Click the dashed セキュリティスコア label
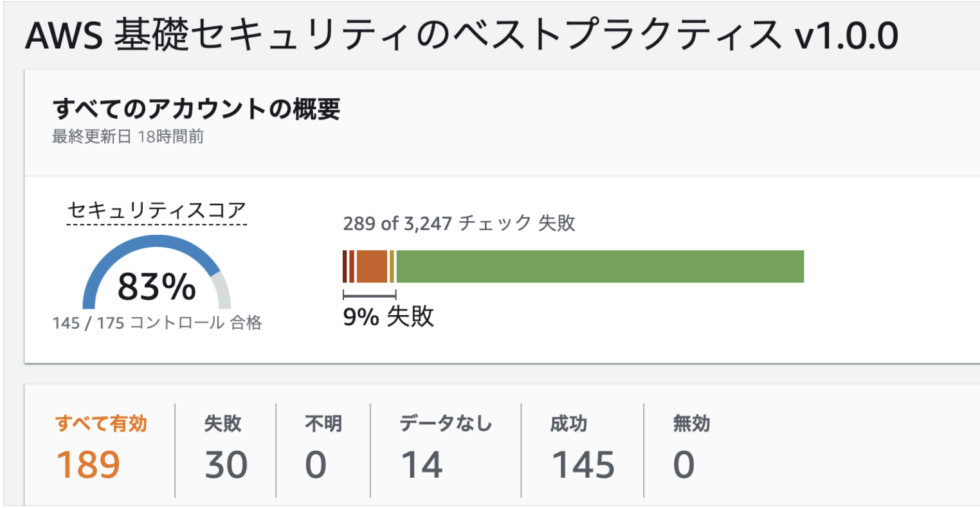The width and height of the screenshot is (980, 508). tap(157, 211)
